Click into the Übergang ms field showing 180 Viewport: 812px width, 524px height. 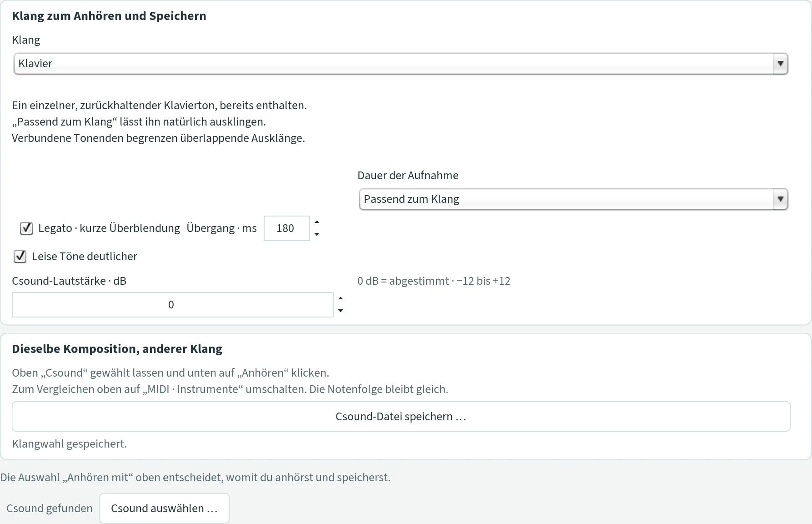point(286,228)
